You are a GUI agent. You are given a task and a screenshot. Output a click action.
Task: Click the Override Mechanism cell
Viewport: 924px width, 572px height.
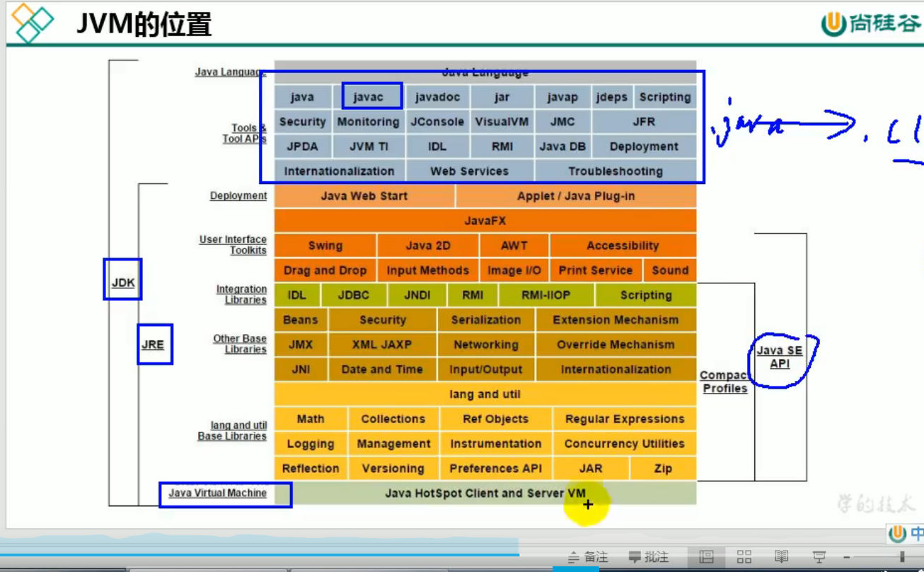pyautogui.click(x=616, y=345)
